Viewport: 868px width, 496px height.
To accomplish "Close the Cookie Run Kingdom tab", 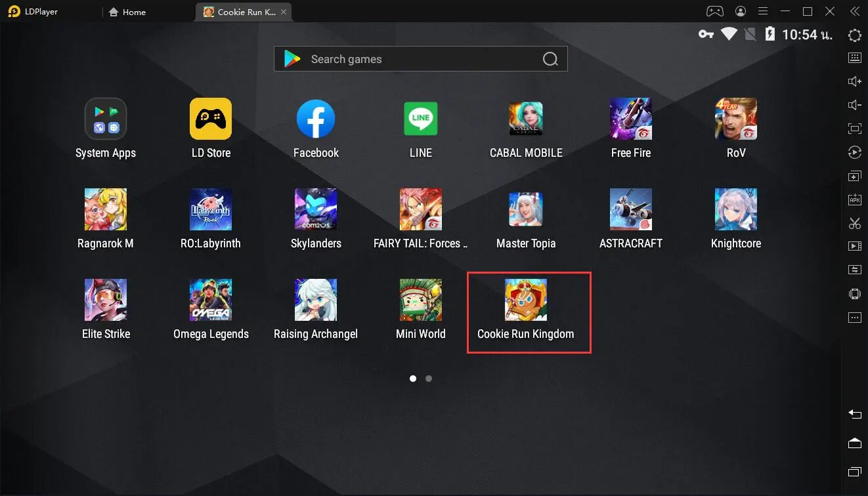I will point(284,12).
